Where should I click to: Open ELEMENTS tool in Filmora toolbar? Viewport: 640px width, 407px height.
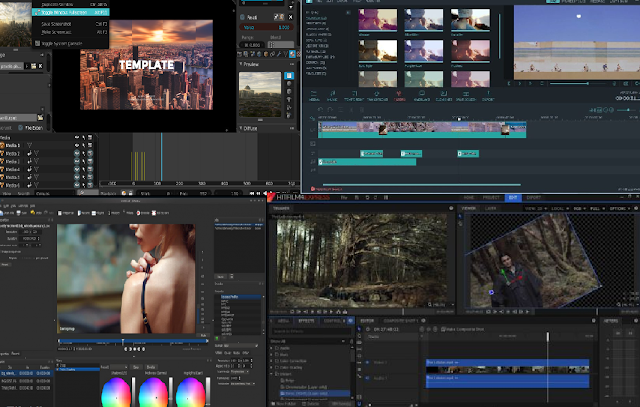(444, 96)
